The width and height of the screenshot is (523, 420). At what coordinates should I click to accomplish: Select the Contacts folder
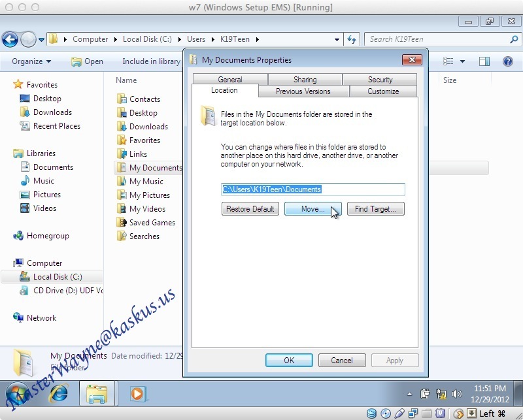click(x=139, y=99)
